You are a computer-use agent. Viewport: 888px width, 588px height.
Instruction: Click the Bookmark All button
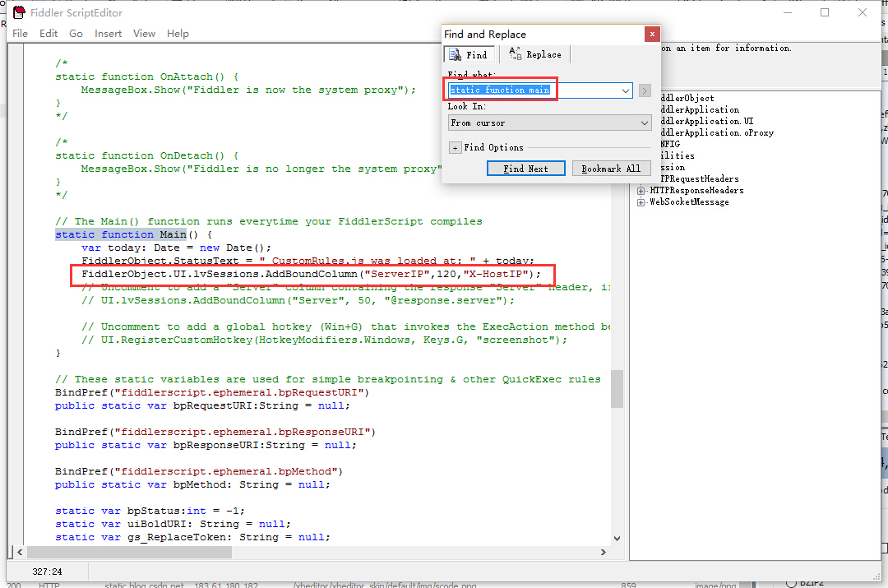[x=611, y=169]
